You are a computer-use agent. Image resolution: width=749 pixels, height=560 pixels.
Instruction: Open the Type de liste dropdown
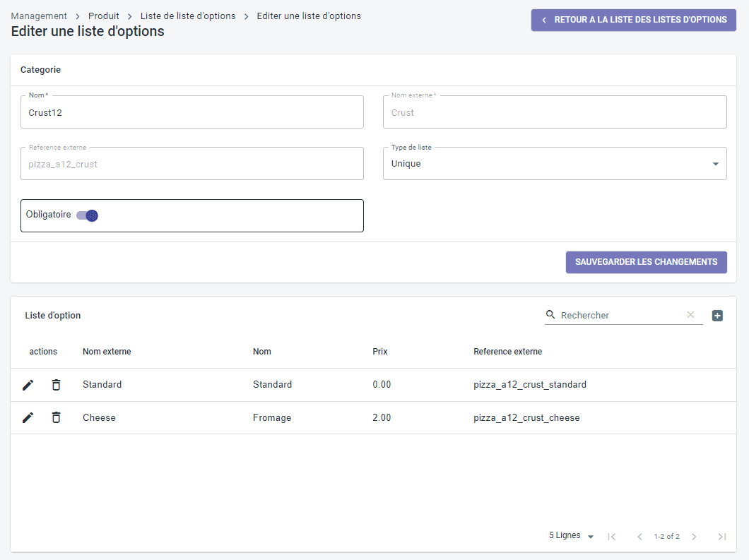555,164
